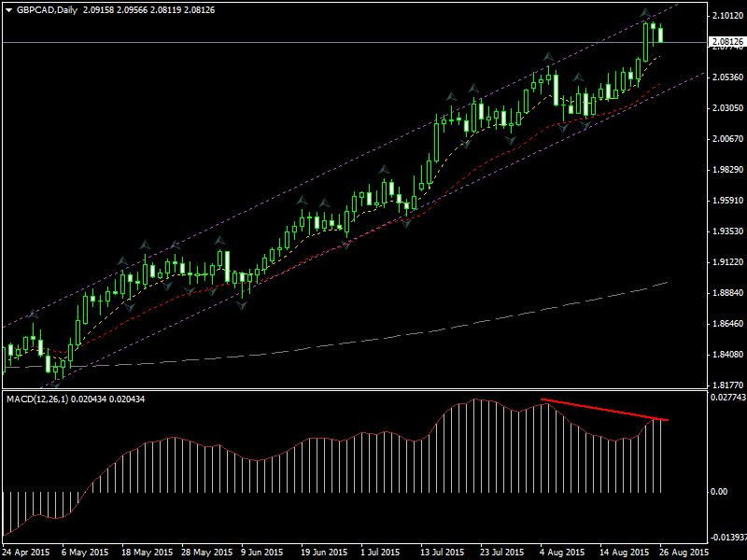Click the 2.05360 price scale label

point(728,77)
